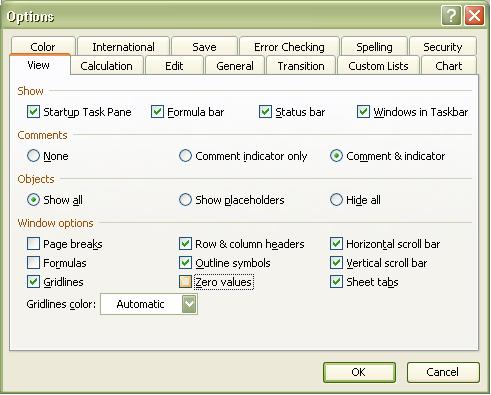The width and height of the screenshot is (491, 395).
Task: Select Comment & indicator option
Action: (336, 156)
